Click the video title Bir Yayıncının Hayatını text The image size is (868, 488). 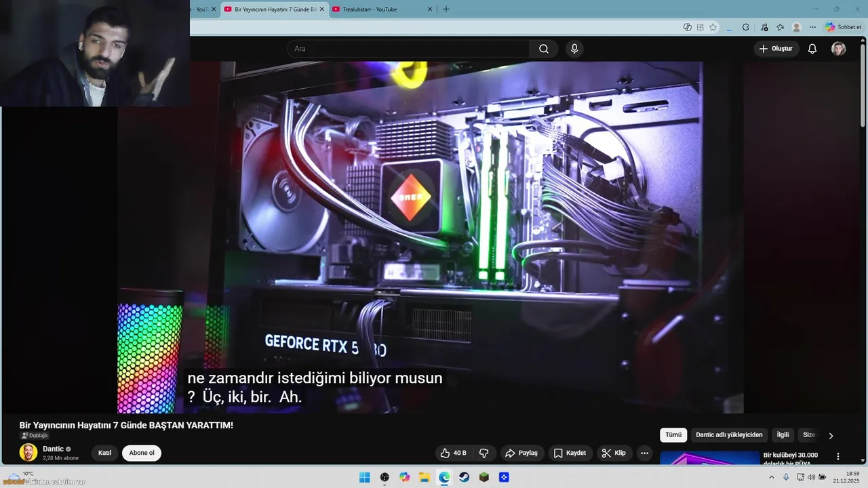click(126, 425)
